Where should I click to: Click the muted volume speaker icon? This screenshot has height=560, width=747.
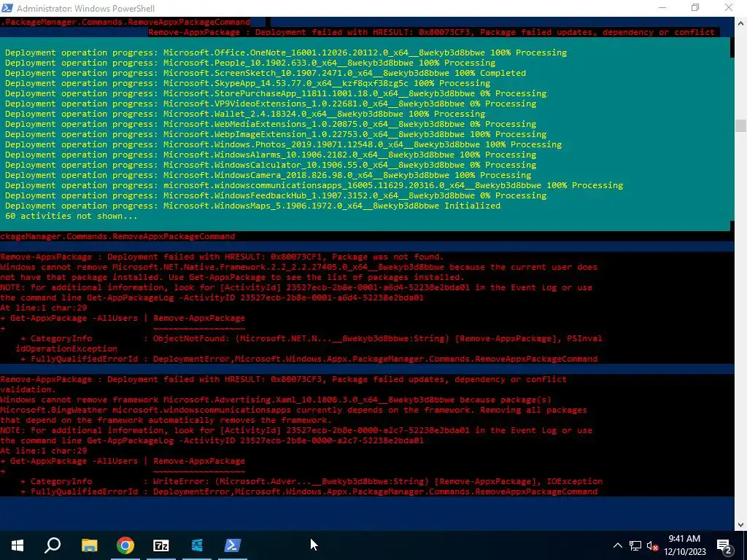tap(652, 545)
